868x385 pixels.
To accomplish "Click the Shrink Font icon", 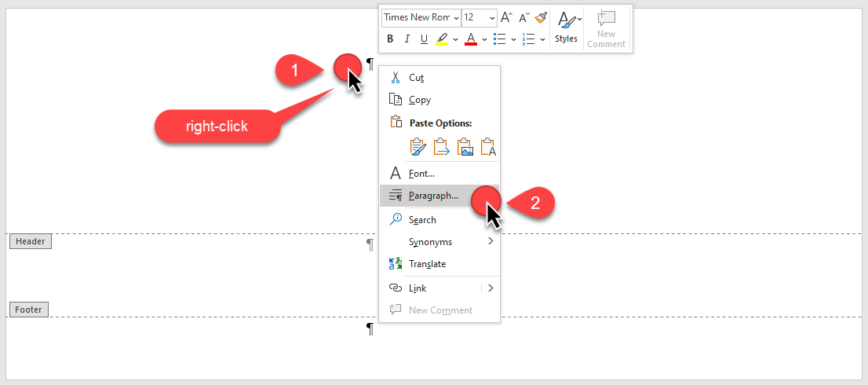I will (x=523, y=18).
